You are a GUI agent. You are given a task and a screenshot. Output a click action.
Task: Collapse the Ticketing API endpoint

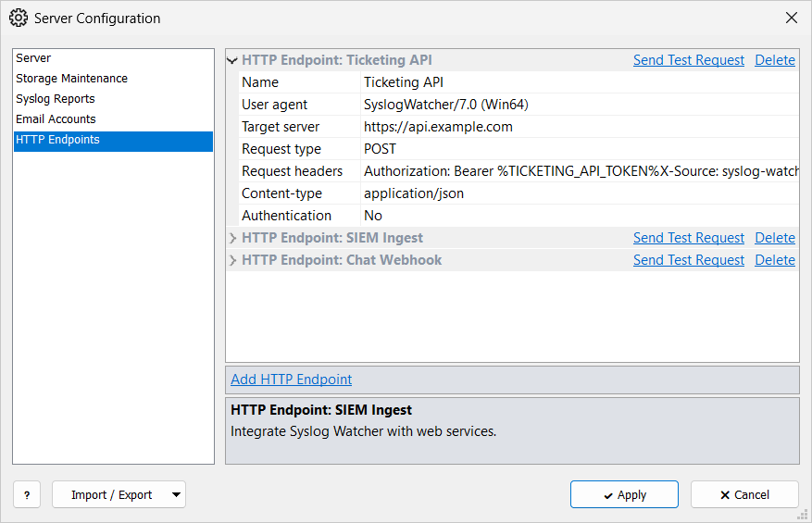click(x=232, y=60)
